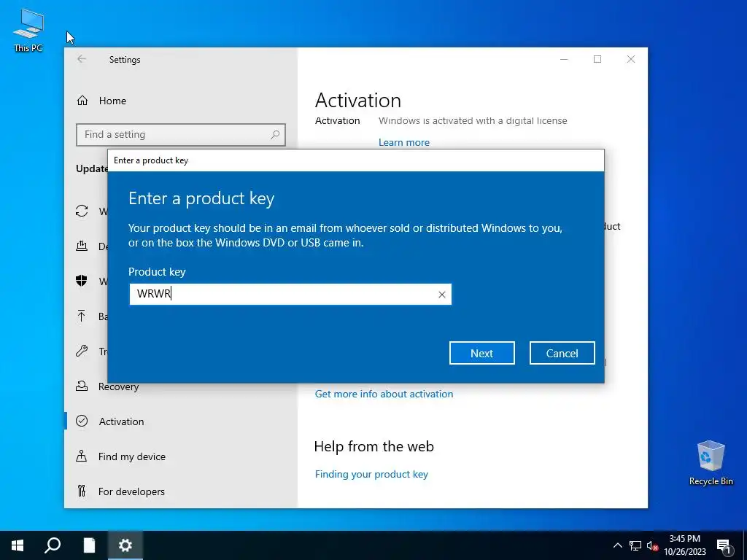Click the Backup arrow icon
747x560 pixels.
coord(82,316)
